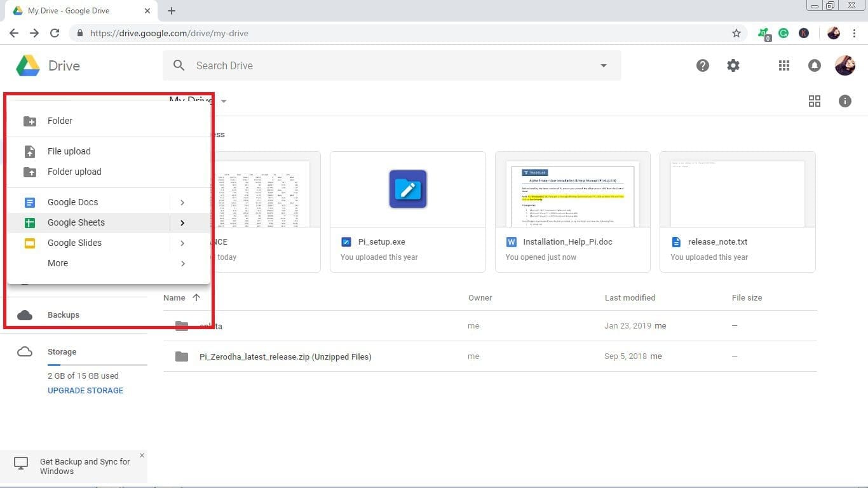Open a new browser tab
This screenshot has width=868, height=488.
(172, 11)
